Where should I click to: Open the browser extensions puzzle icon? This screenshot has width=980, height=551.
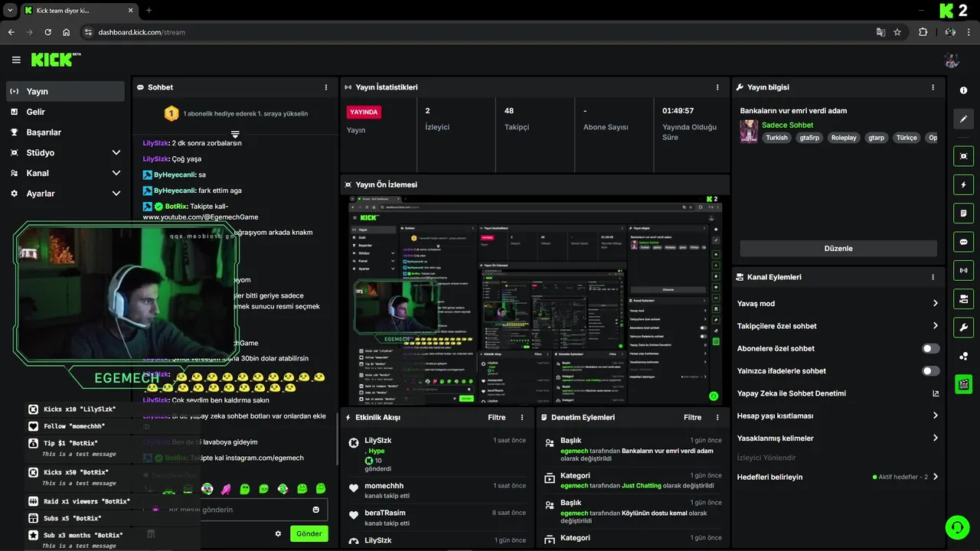(x=923, y=32)
